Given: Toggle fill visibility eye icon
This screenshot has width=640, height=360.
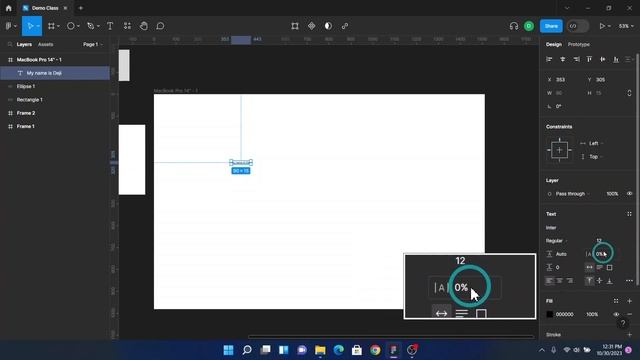Looking at the screenshot, I should click(616, 314).
